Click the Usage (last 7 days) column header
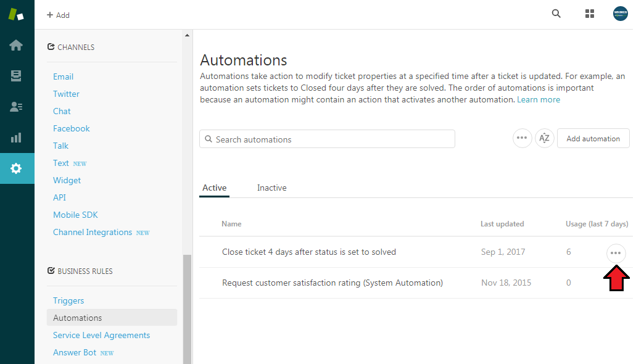This screenshot has width=636, height=364. point(597,224)
